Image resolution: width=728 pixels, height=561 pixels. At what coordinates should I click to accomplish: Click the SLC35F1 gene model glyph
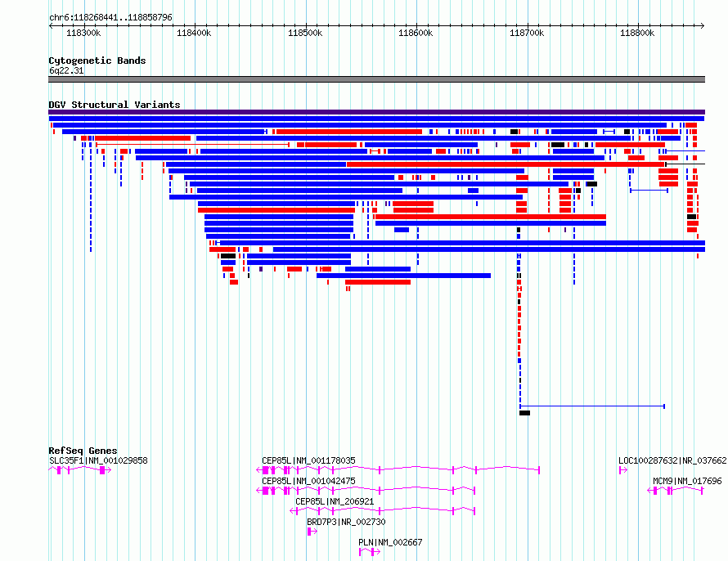pyautogui.click(x=80, y=470)
